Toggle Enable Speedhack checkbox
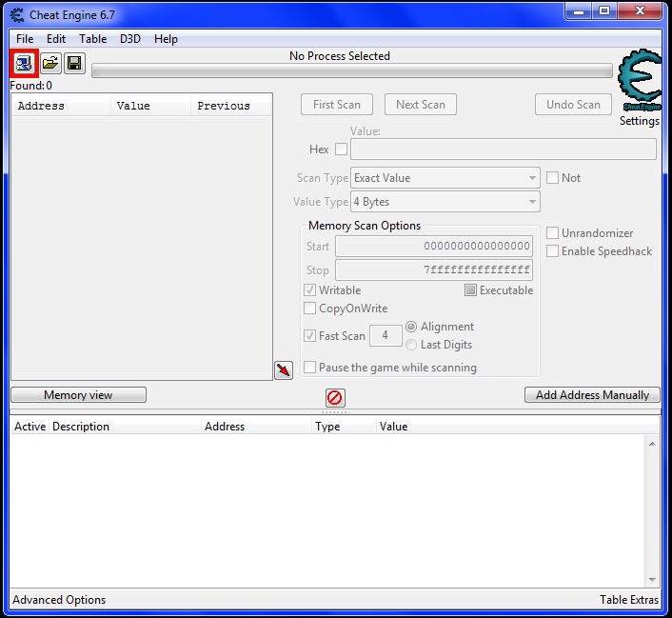This screenshot has height=618, width=672. point(552,250)
